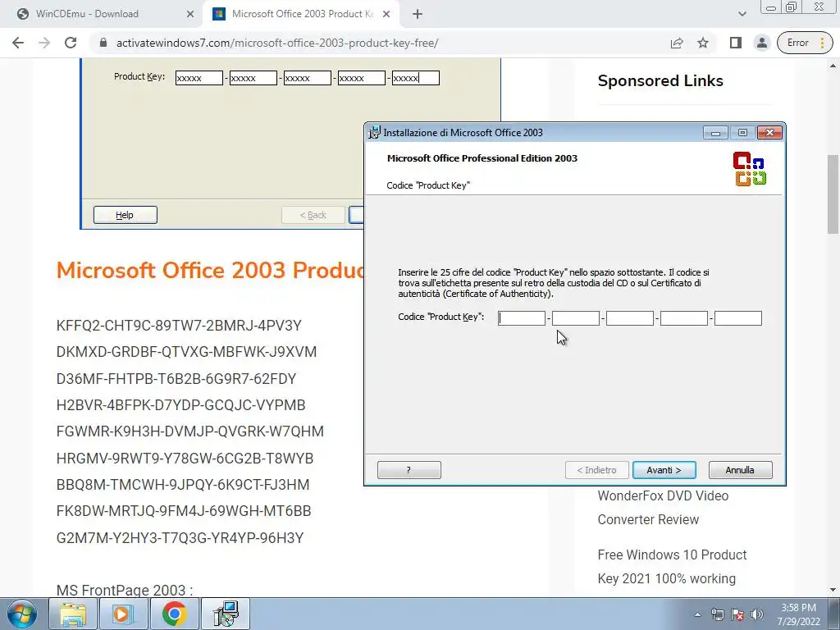Image resolution: width=840 pixels, height=630 pixels.
Task: Click the scrollbar down arrow
Action: 833,590
